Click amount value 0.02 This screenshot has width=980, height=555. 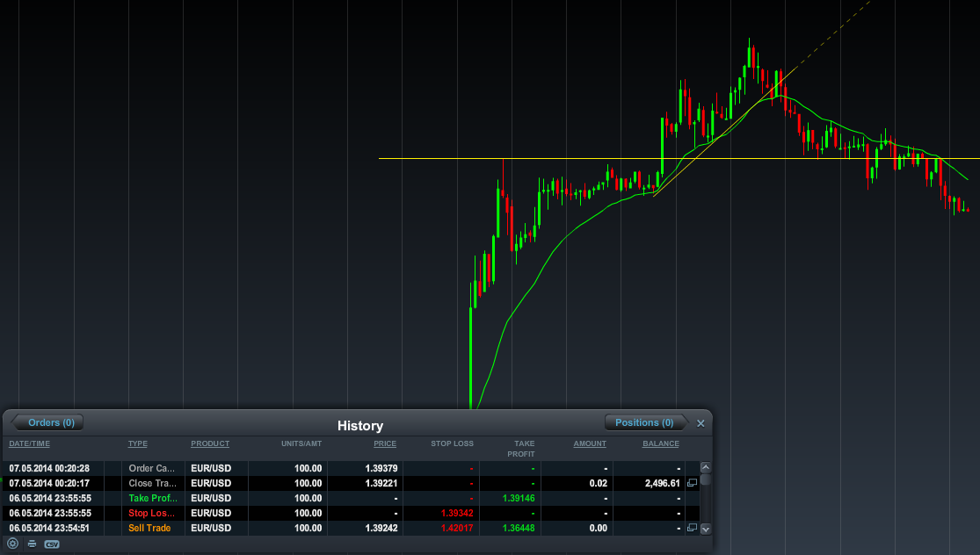[599, 483]
